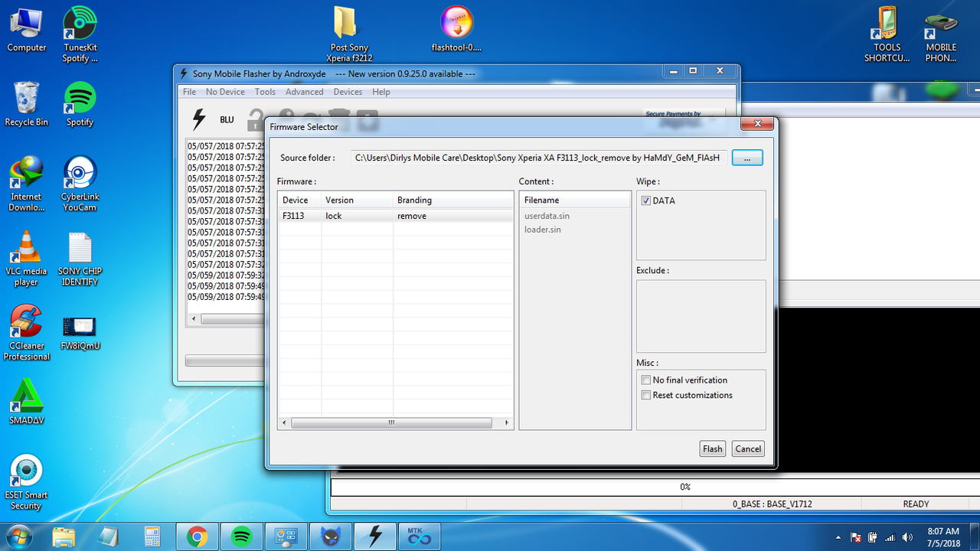Show hidden system tray icons
980x551 pixels.
tap(838, 537)
